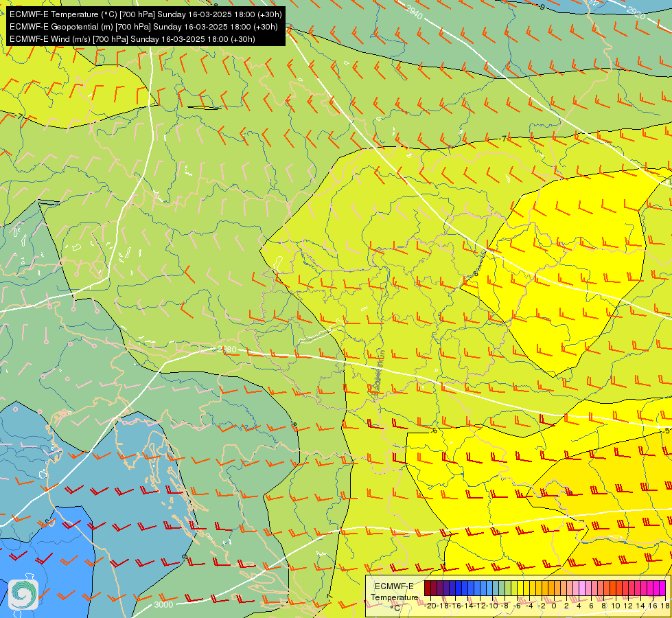Click the 2940 geopotential contour label

point(414,12)
